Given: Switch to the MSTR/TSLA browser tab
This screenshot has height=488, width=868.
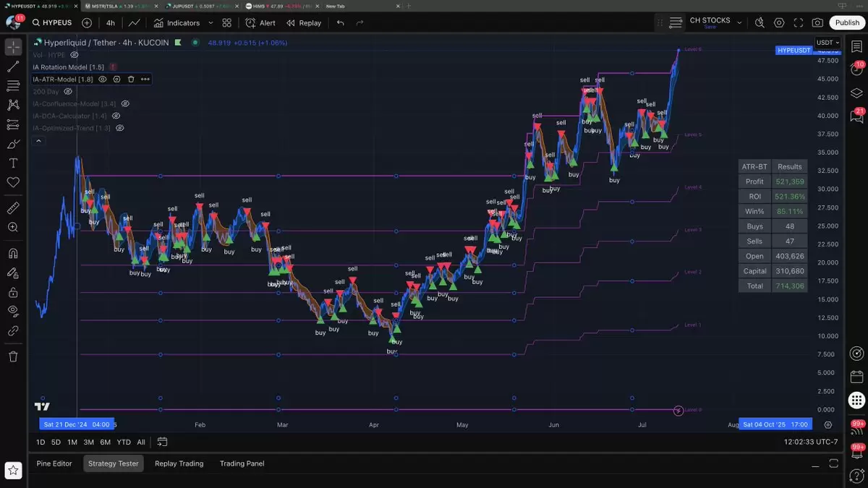Looking at the screenshot, I should (119, 5).
